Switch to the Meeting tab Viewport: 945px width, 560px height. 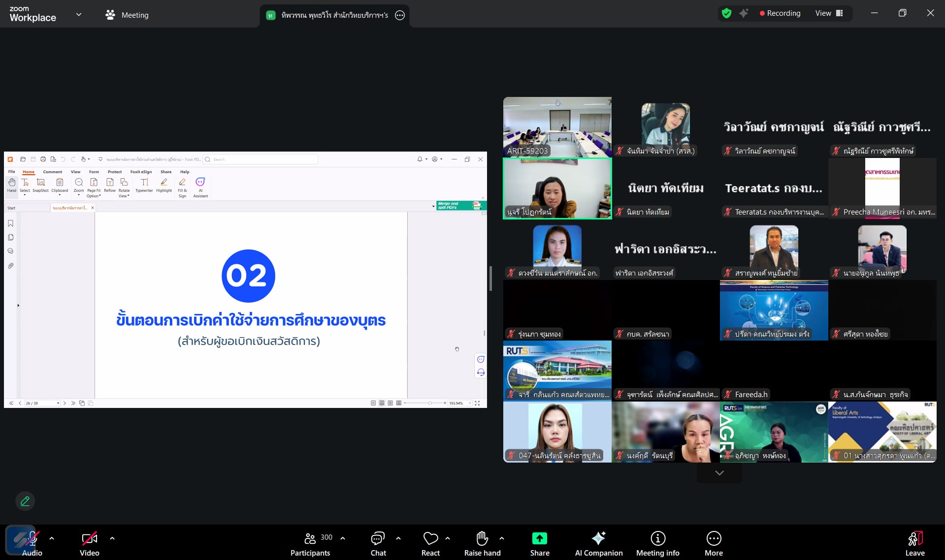[127, 15]
